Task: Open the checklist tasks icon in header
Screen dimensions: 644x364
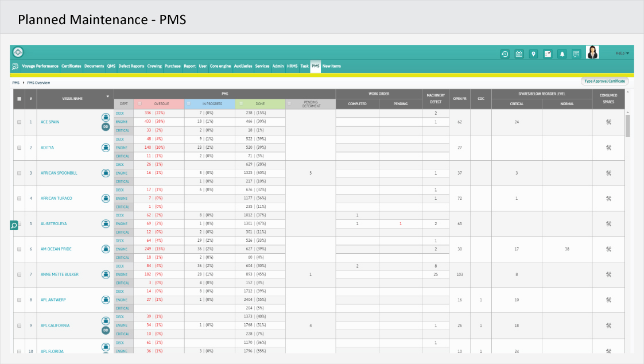Action: pyautogui.click(x=548, y=54)
